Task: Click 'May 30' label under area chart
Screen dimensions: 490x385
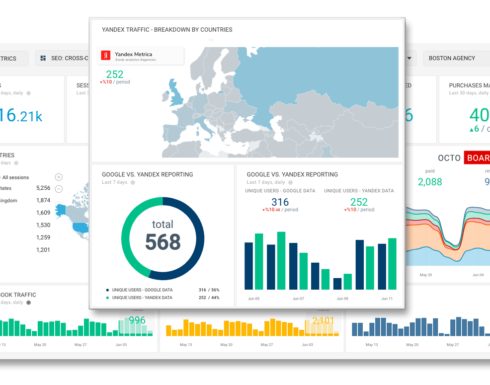Action: pyautogui.click(x=426, y=275)
